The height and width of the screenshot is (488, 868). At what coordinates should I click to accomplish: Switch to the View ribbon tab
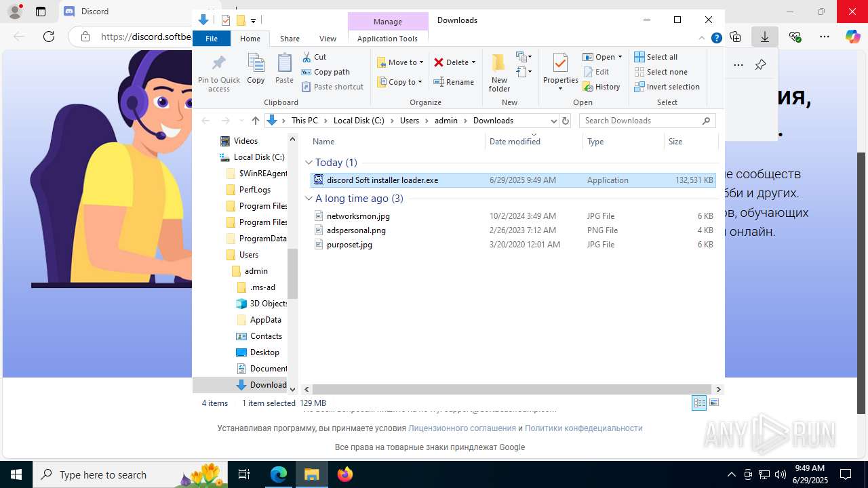(x=328, y=39)
